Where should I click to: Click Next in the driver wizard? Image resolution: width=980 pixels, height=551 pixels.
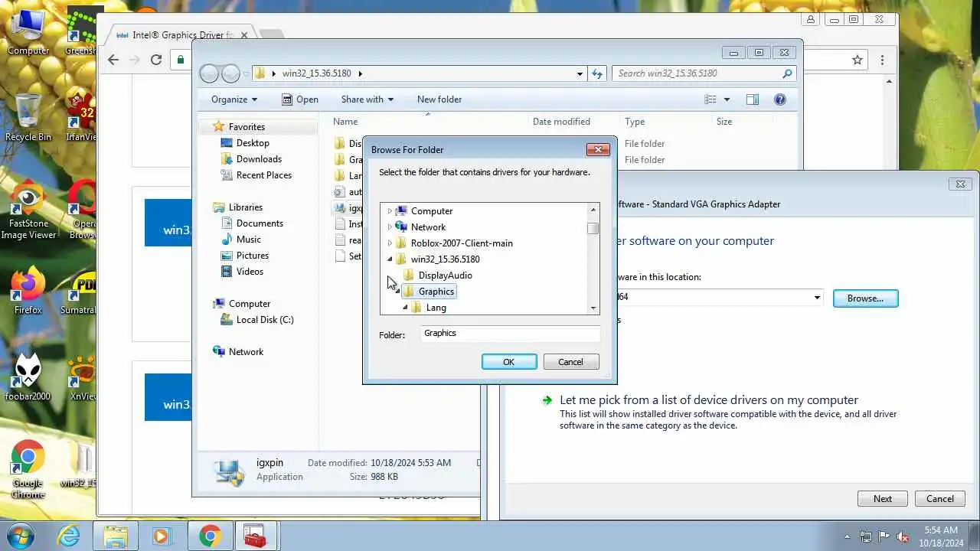[882, 499]
